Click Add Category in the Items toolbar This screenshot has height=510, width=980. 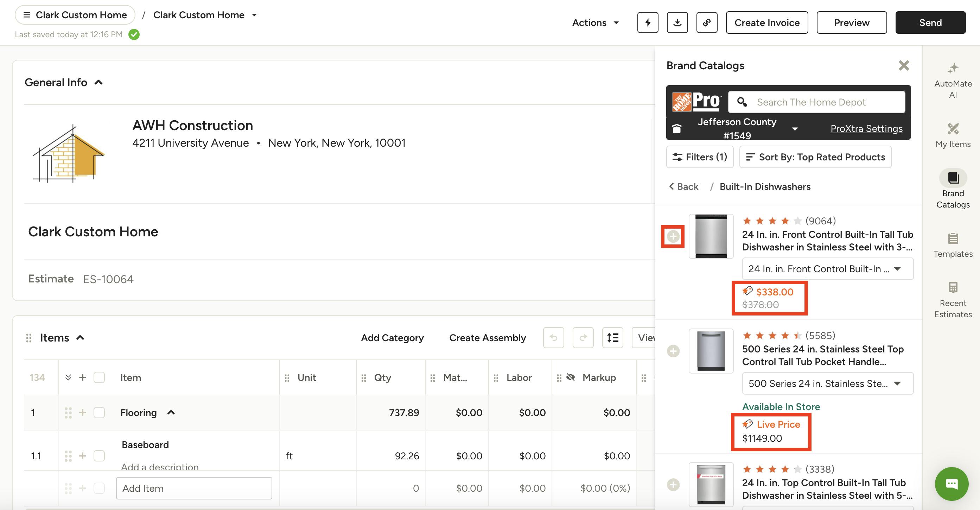pos(392,338)
